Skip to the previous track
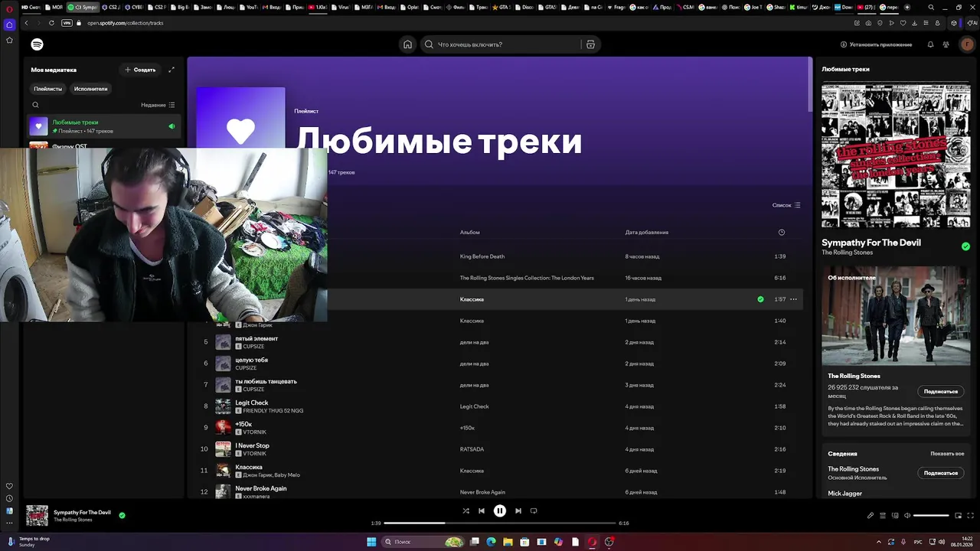This screenshot has height=551, width=980. 482,510
